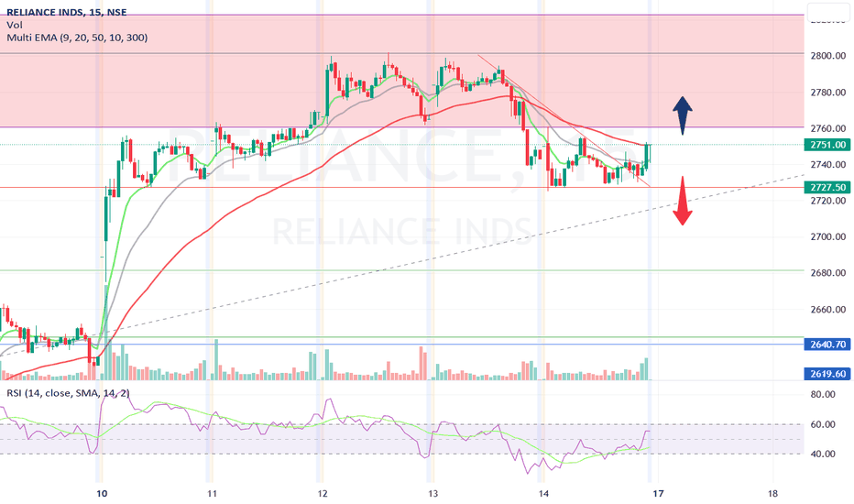Click date 13 on the time axis

point(433,494)
